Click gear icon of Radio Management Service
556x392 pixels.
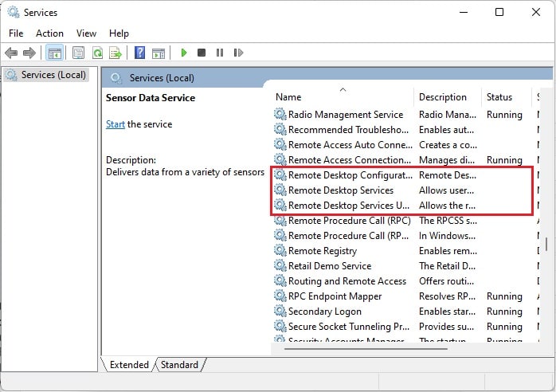[x=280, y=114]
